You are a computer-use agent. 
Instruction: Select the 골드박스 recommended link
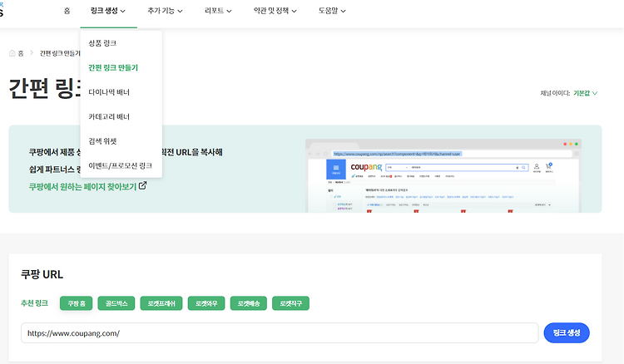tap(116, 303)
